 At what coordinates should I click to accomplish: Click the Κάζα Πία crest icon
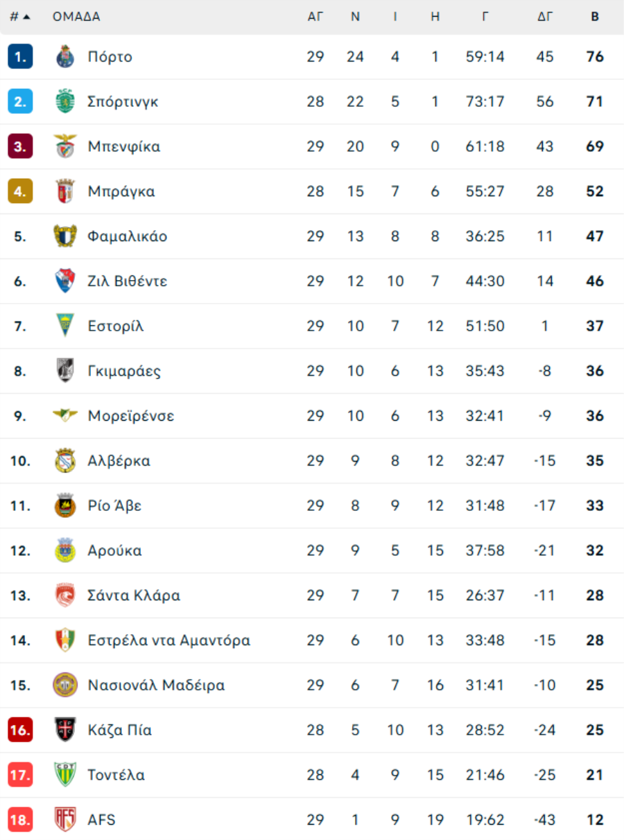coord(65,730)
